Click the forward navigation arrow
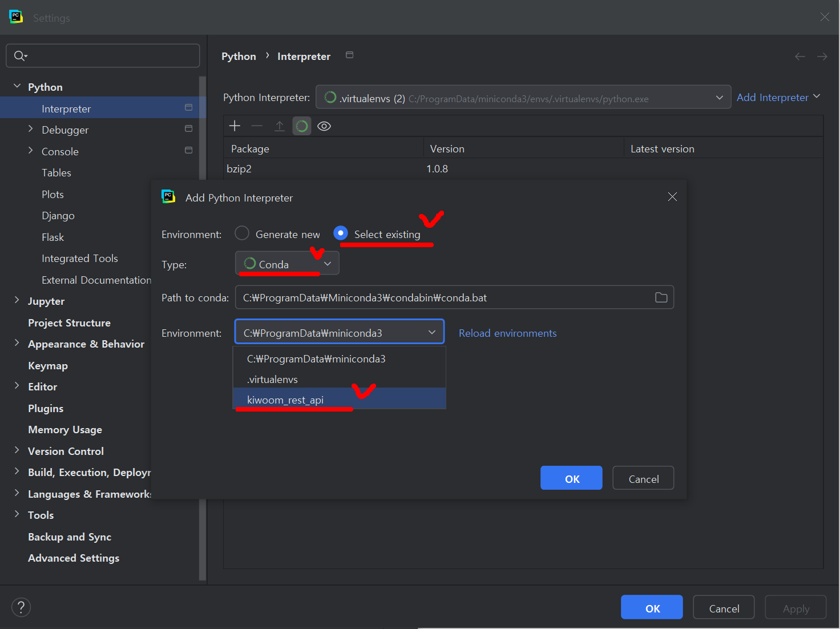 [x=822, y=56]
